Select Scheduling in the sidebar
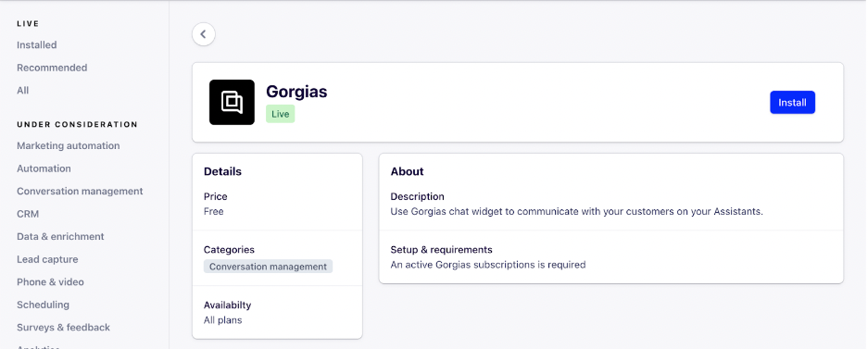The height and width of the screenshot is (349, 868). click(x=43, y=305)
